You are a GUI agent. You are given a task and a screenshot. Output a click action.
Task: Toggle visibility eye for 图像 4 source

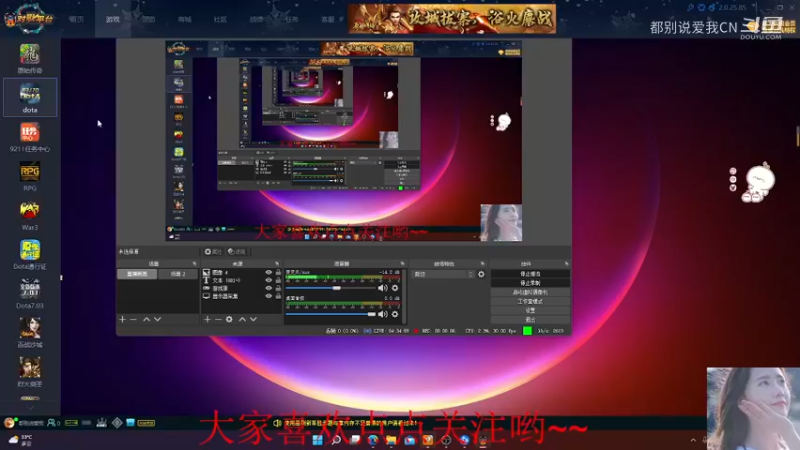[269, 273]
